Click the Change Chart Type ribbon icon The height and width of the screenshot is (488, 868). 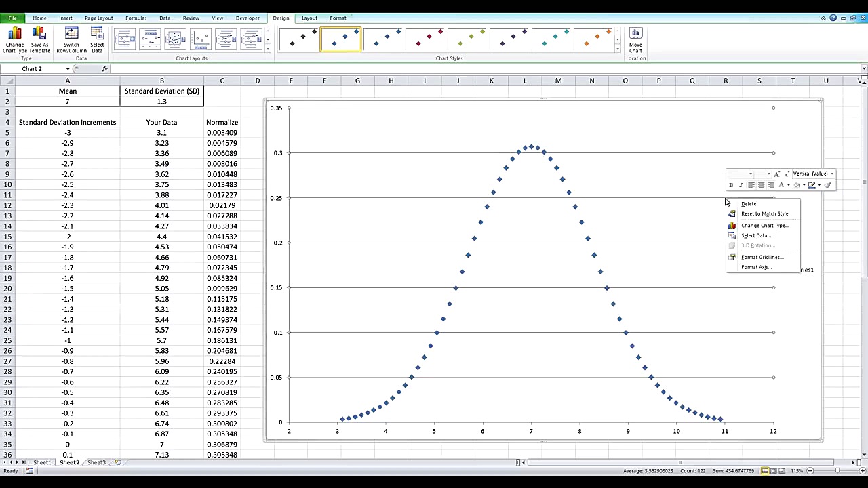coord(15,41)
